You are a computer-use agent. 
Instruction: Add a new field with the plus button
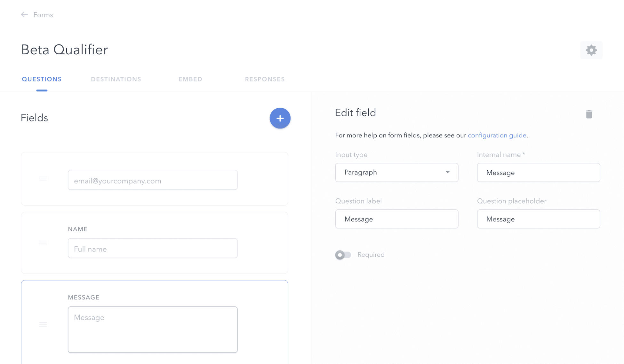coord(280,118)
